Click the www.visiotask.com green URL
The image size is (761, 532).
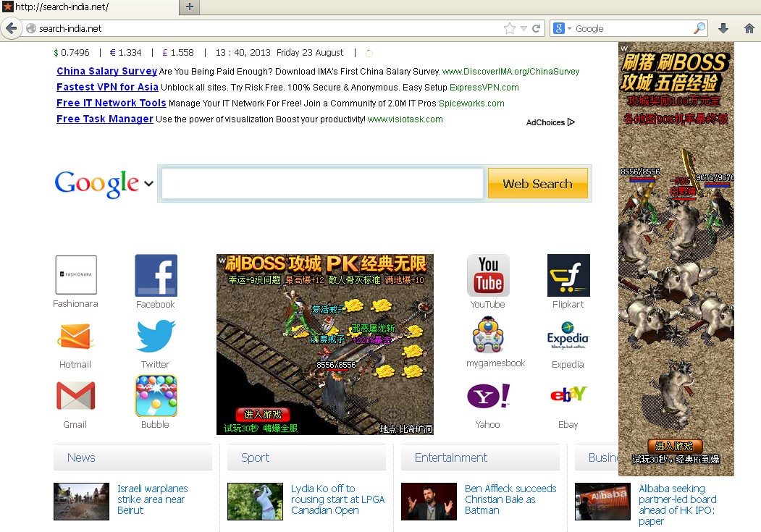pos(405,119)
